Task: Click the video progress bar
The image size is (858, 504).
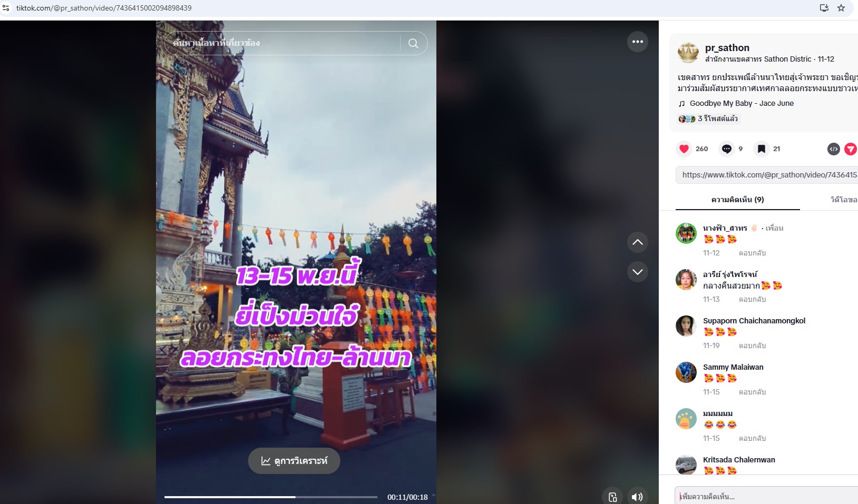Action: tap(271, 497)
